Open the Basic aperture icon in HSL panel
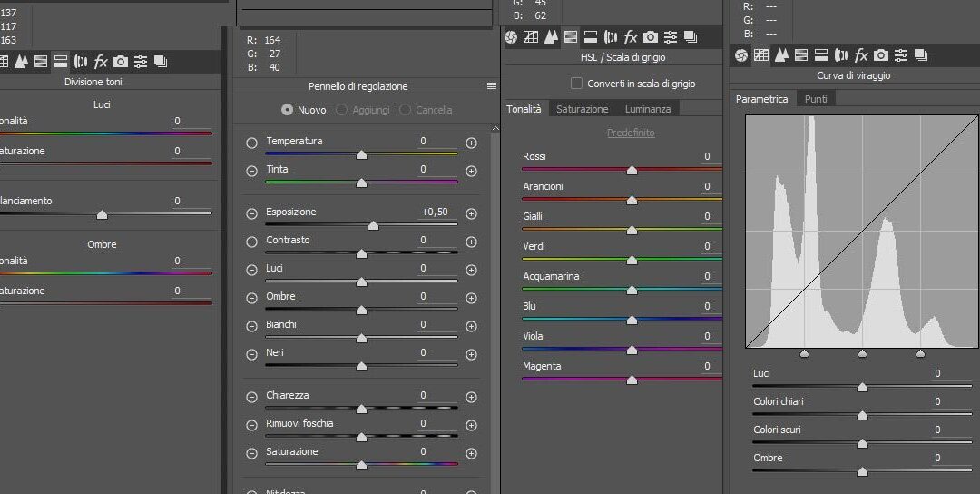 (x=511, y=37)
